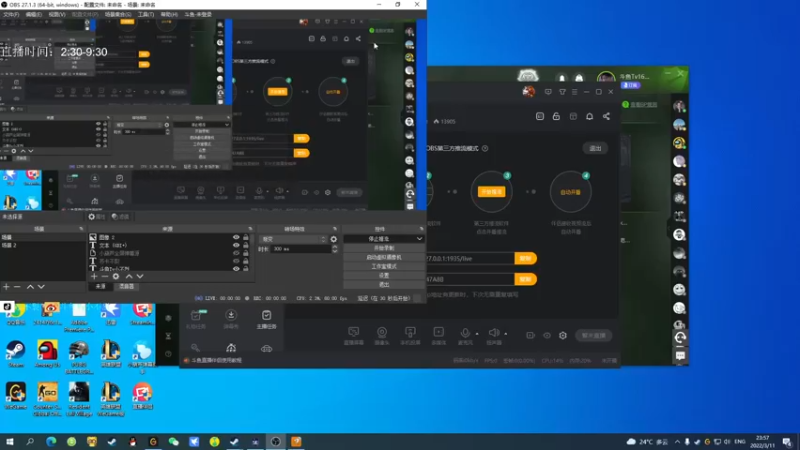Open transition properties gear icon
This screenshot has width=800, height=450.
tap(334, 239)
